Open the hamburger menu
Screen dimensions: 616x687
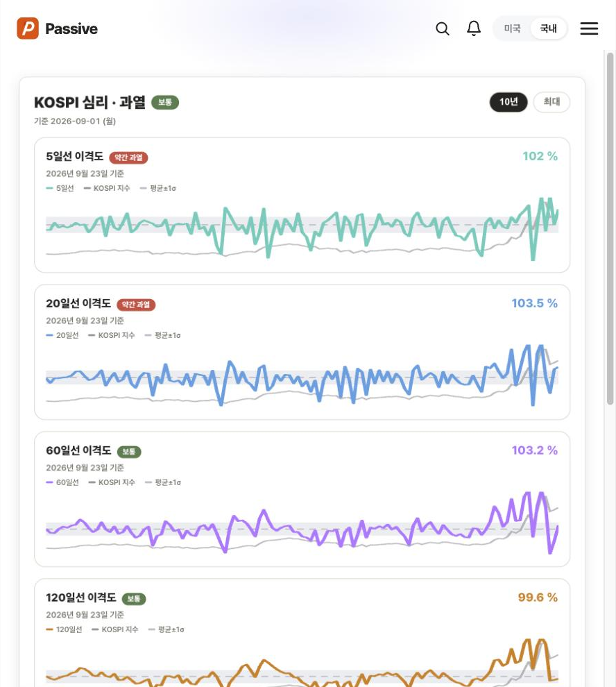(589, 28)
